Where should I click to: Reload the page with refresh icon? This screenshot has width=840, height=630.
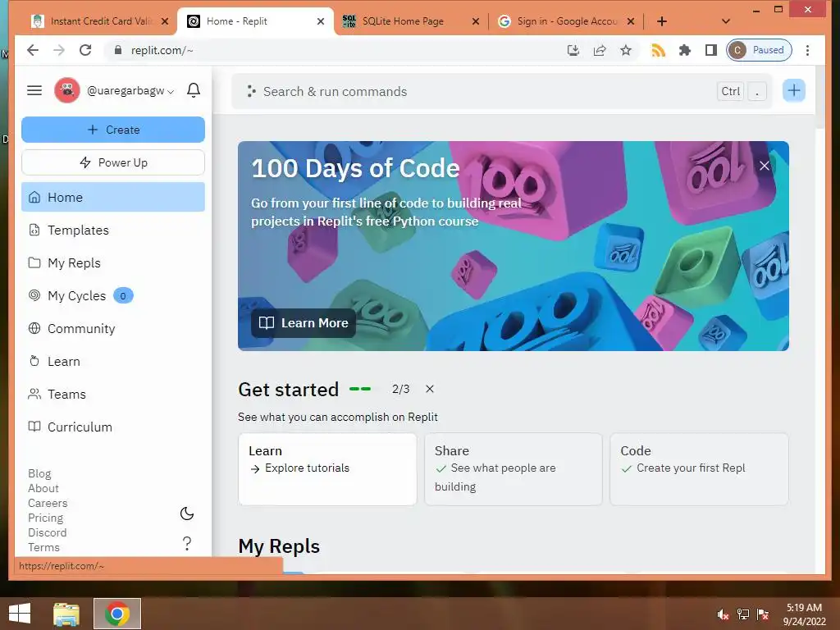click(85, 50)
